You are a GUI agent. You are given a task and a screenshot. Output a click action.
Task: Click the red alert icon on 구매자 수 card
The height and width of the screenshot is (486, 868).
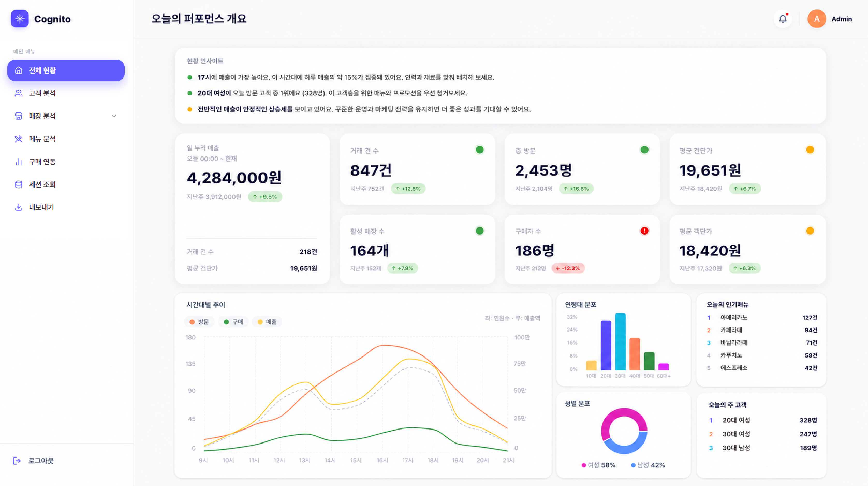[x=644, y=231]
